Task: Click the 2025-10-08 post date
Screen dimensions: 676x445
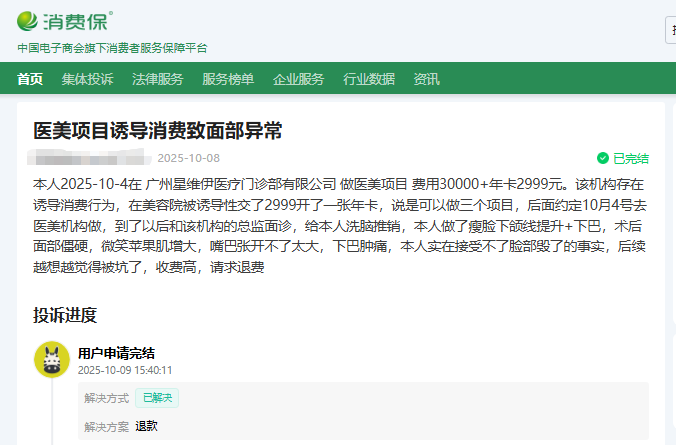Action: coord(188,158)
